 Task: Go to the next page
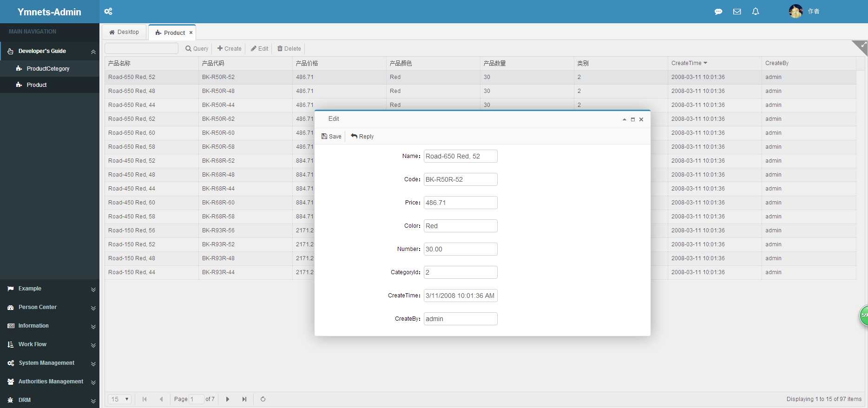click(x=228, y=399)
